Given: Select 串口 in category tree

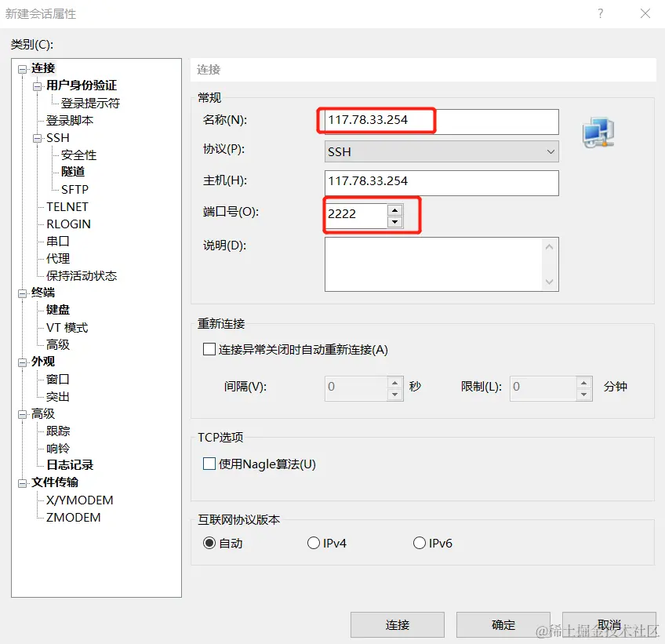Looking at the screenshot, I should [58, 241].
